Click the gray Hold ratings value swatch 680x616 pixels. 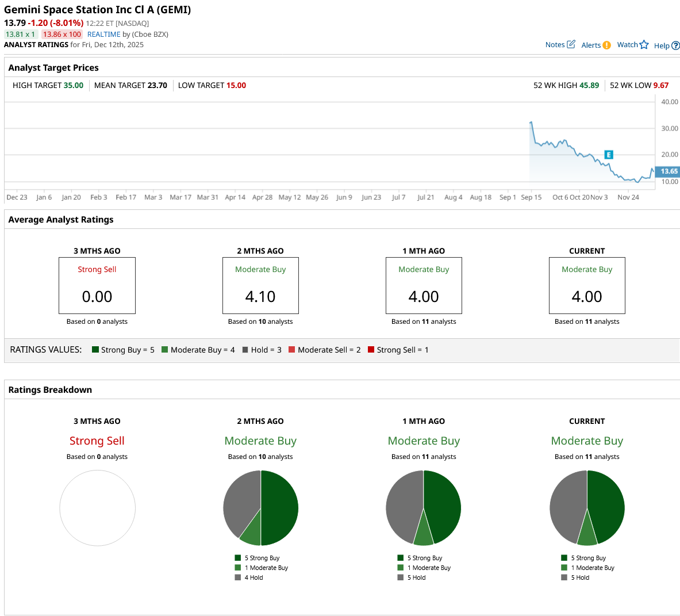click(x=245, y=350)
